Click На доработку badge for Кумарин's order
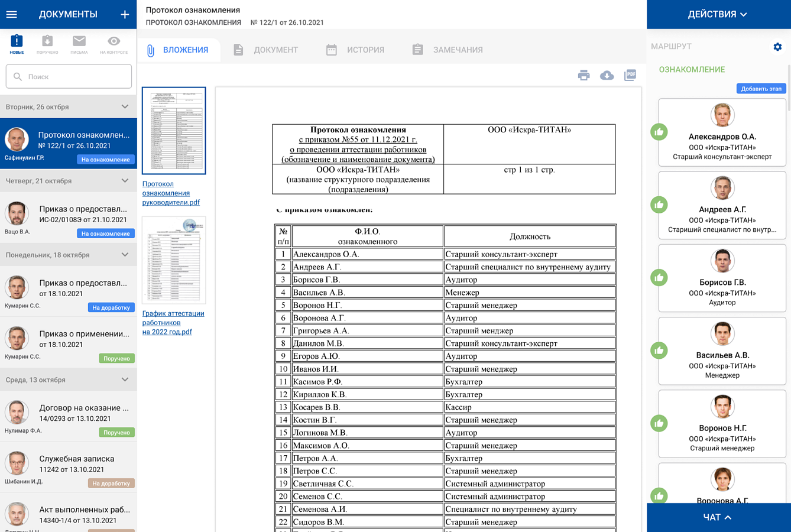 tap(111, 307)
